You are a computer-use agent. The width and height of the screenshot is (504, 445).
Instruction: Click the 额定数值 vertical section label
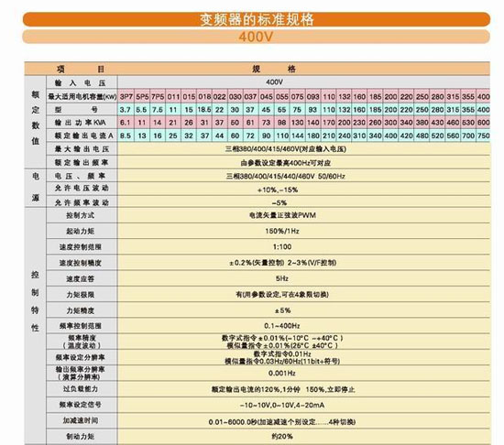pos(36,118)
